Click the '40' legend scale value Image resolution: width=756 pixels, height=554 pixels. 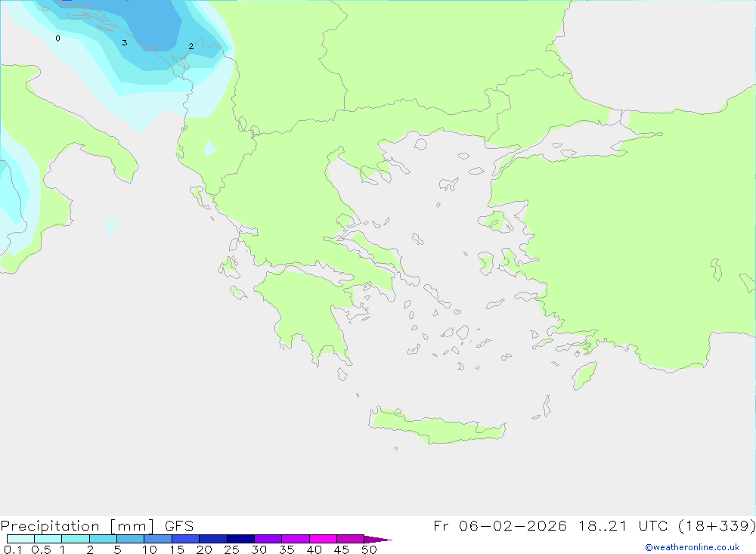pos(314,549)
